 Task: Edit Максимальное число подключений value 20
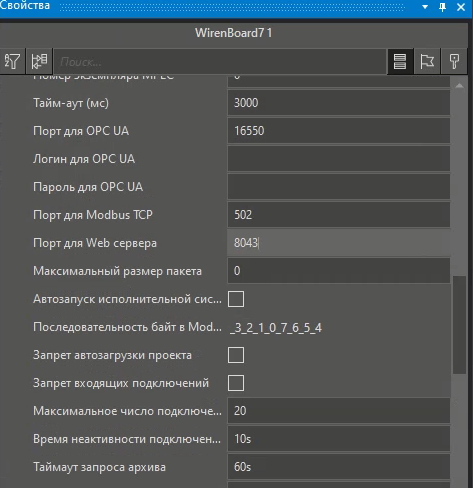[x=339, y=411]
